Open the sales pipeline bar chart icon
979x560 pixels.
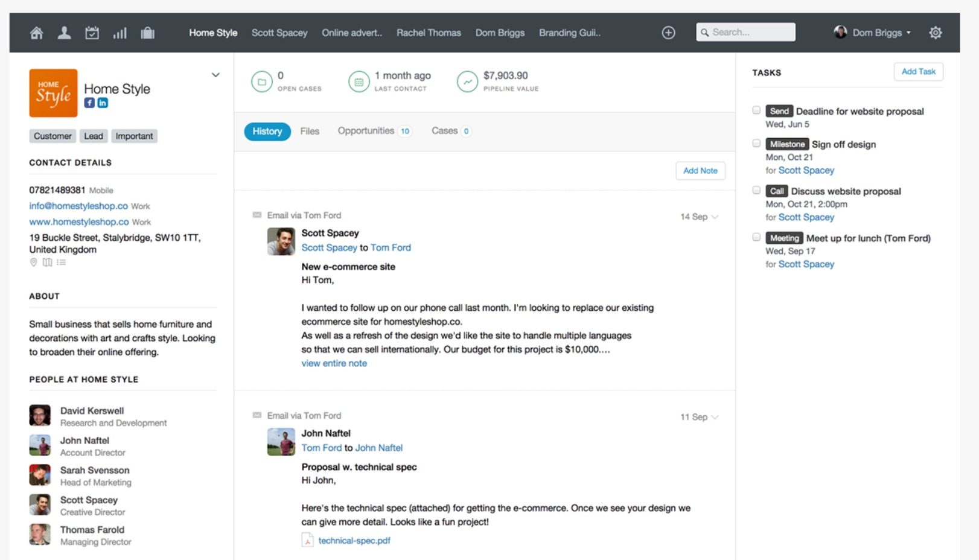120,33
